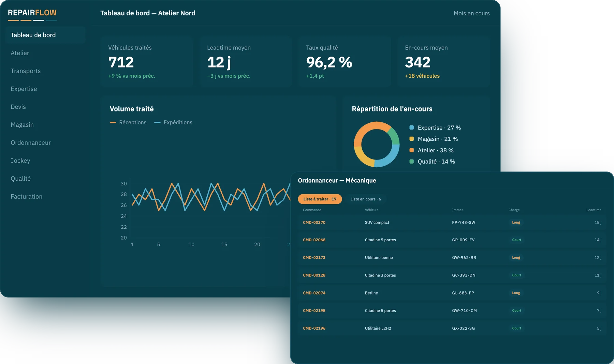614x364 pixels.
Task: Open Leadtime moyen 12 j card
Action: tap(246, 62)
